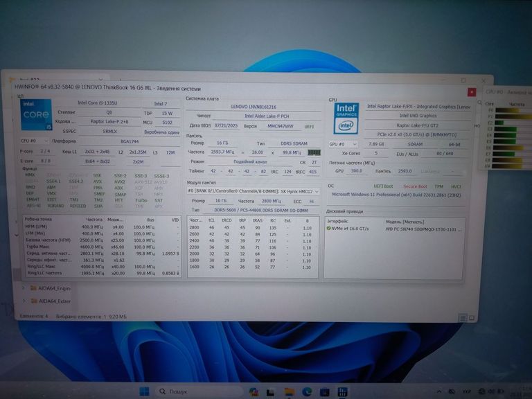Click the BIOS date 07/21/2025
This screenshot has height=399, width=532.
[226, 125]
